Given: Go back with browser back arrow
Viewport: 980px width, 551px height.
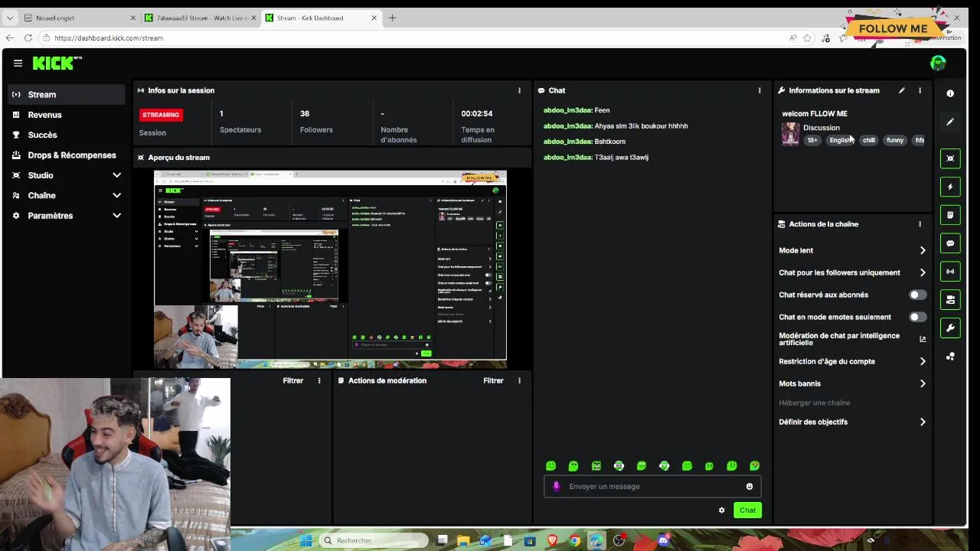Looking at the screenshot, I should [9, 37].
